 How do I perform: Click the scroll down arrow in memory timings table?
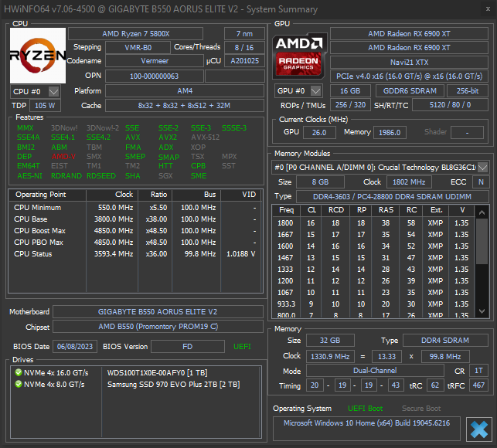tap(482, 311)
